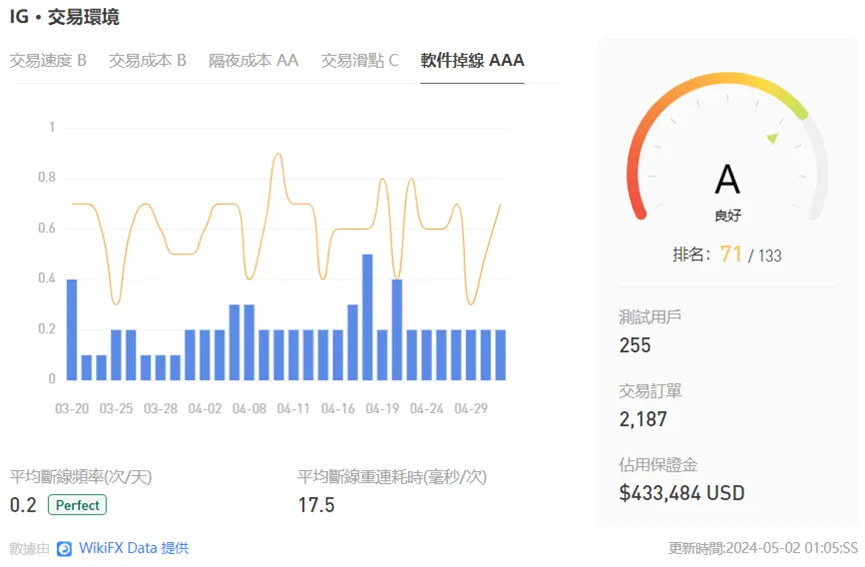Click the 平均斷線頻率 value 0.2
This screenshot has width=865, height=567.
23,505
